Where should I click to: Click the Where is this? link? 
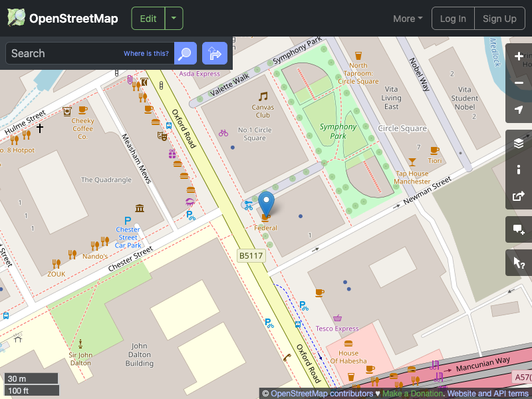click(x=146, y=53)
